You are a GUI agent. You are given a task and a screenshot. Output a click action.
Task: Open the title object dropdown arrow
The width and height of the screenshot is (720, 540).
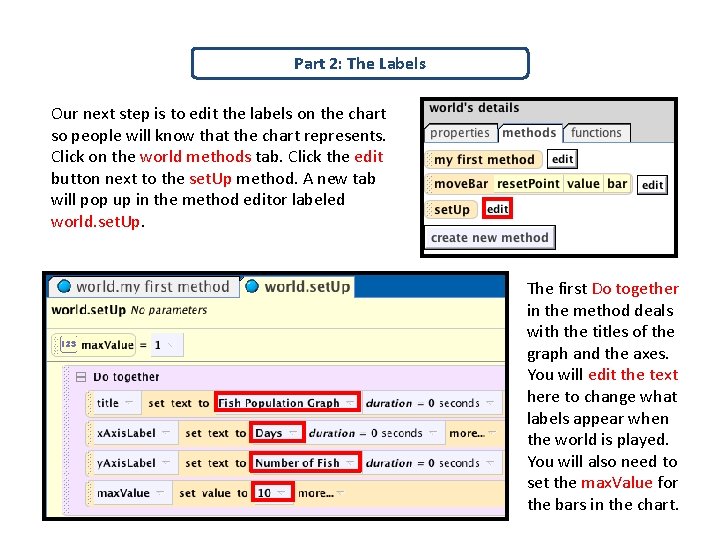[x=129, y=403]
